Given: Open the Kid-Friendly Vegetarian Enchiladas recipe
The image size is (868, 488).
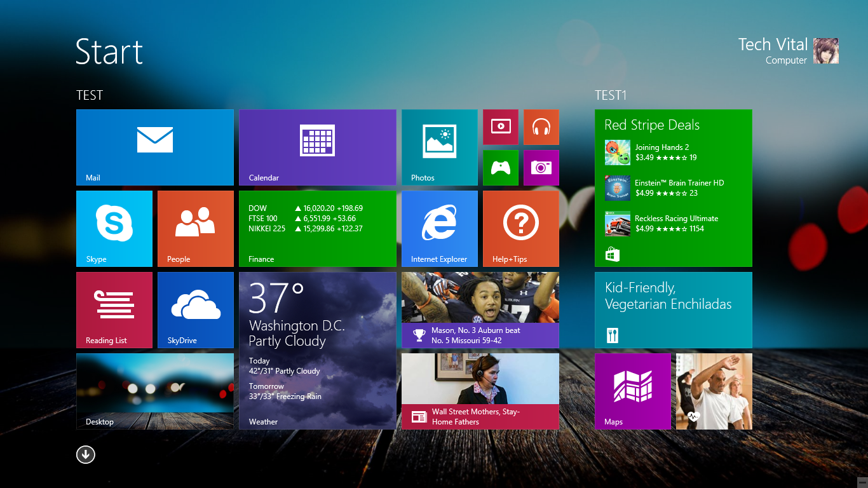Looking at the screenshot, I should (x=673, y=309).
